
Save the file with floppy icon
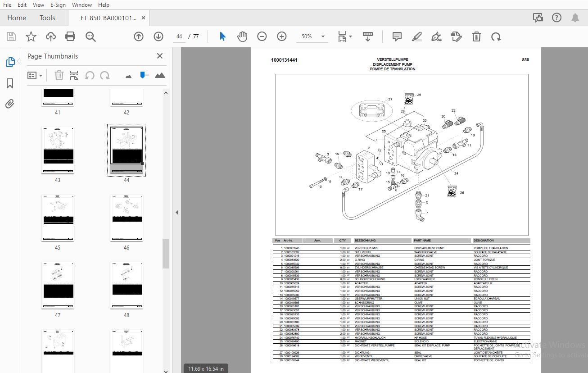(11, 36)
